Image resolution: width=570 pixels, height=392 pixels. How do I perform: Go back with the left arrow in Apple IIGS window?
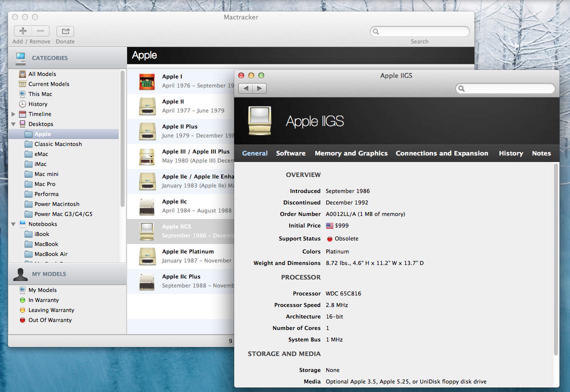[x=246, y=88]
